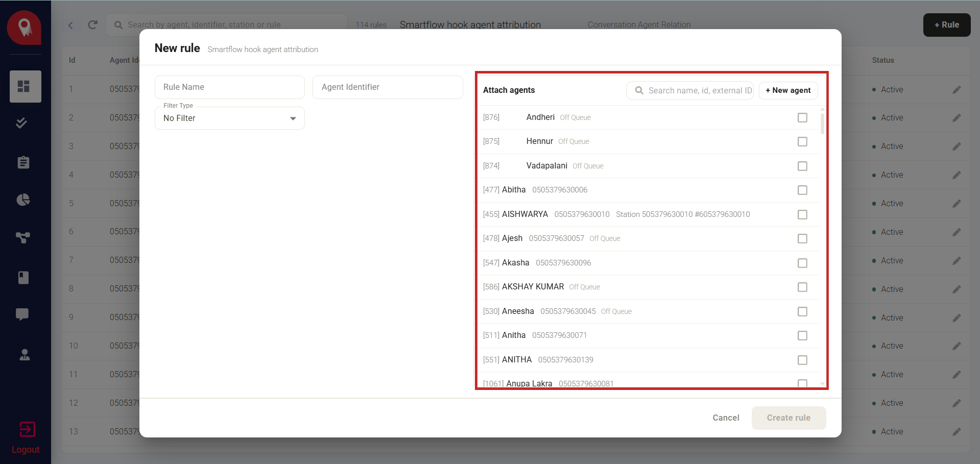Click the Cancel button
This screenshot has height=464, width=980.
726,418
